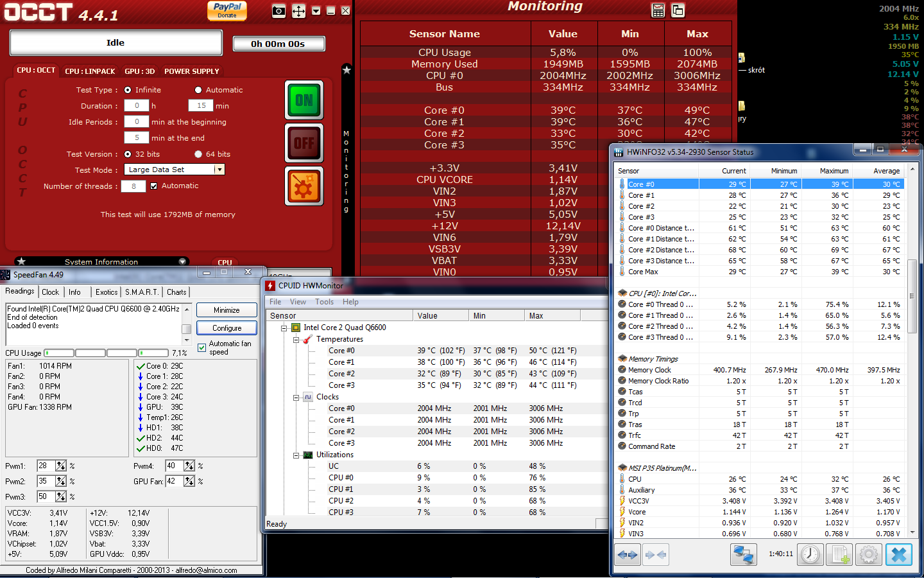
Task: Collapse the Clocks tree node in HWMonitor
Action: pos(296,397)
